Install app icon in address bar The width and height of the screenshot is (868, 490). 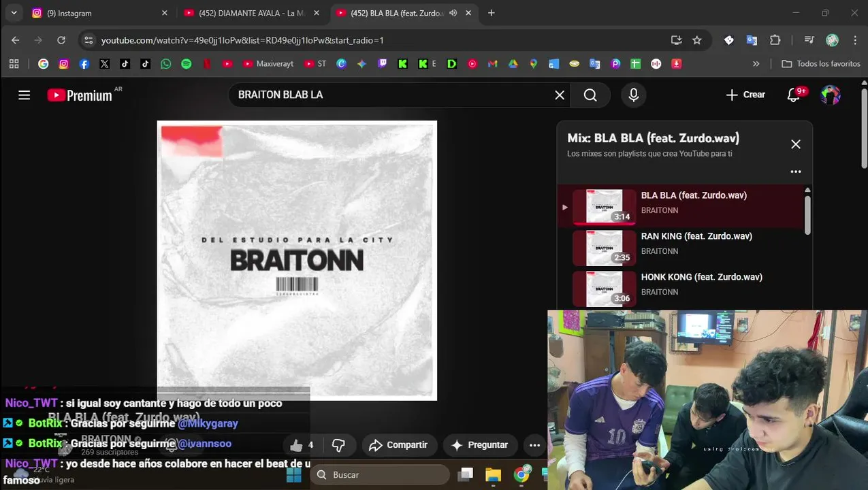click(676, 40)
